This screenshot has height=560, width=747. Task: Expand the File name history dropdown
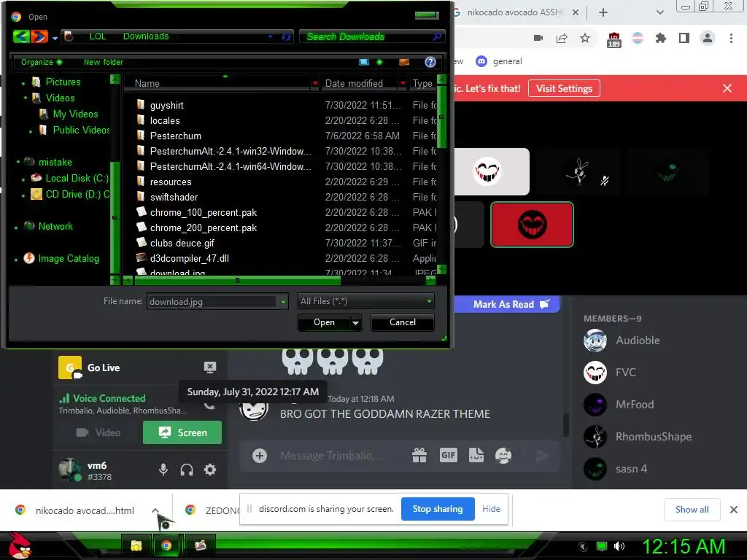(x=284, y=301)
